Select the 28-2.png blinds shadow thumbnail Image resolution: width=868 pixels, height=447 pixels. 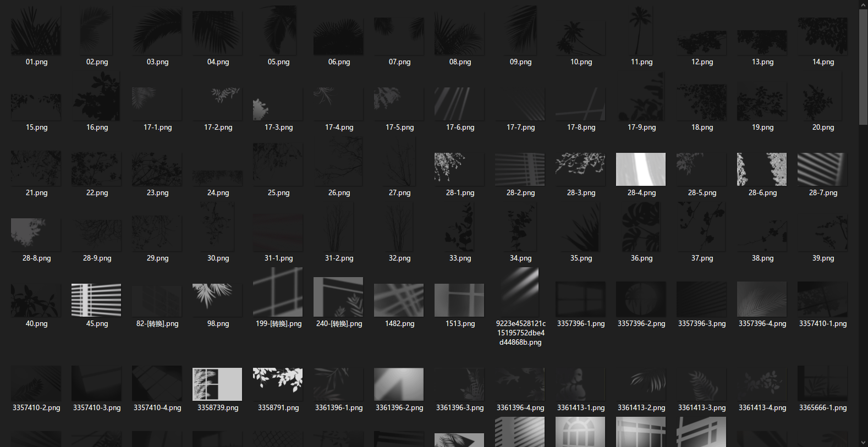tap(520, 169)
